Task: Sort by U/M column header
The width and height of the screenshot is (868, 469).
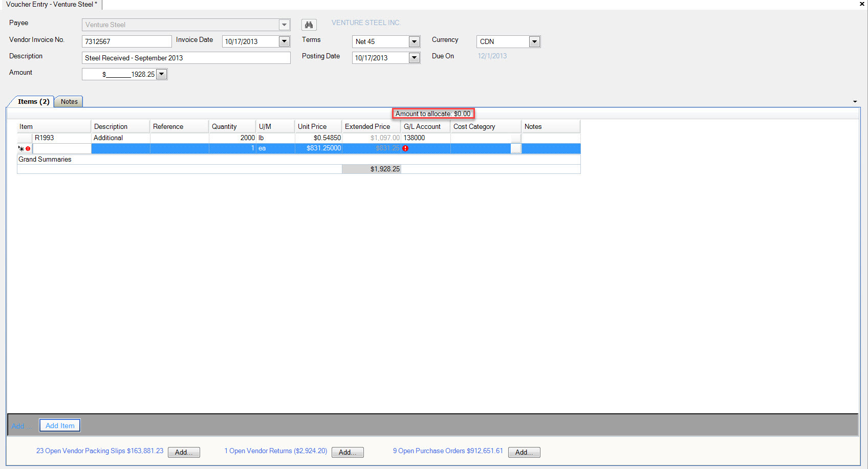Action: (275, 126)
